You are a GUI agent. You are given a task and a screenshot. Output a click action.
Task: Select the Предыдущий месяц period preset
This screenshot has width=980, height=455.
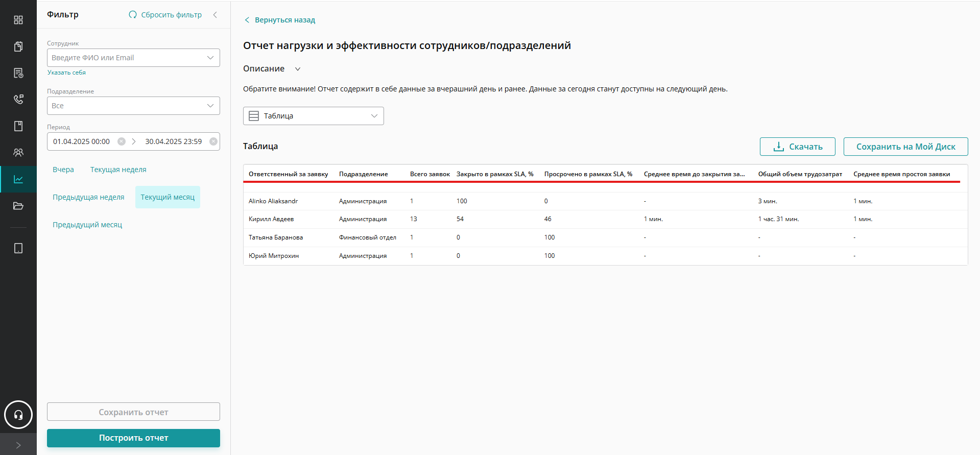[87, 225]
